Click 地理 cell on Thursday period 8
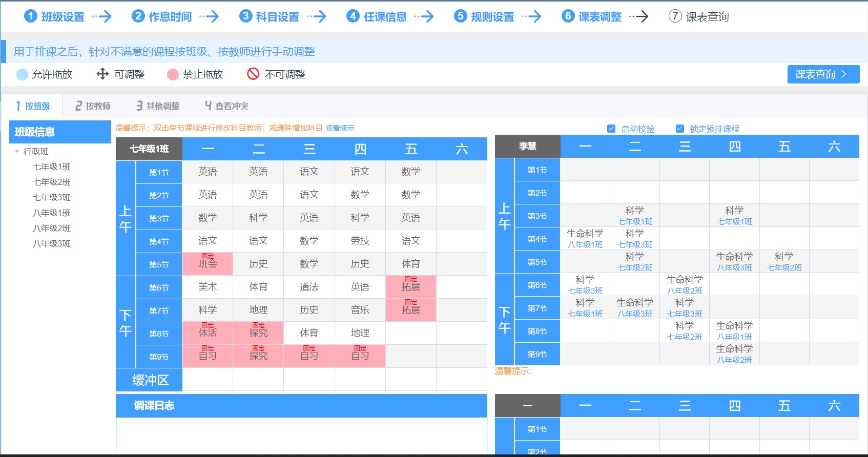 [x=360, y=333]
